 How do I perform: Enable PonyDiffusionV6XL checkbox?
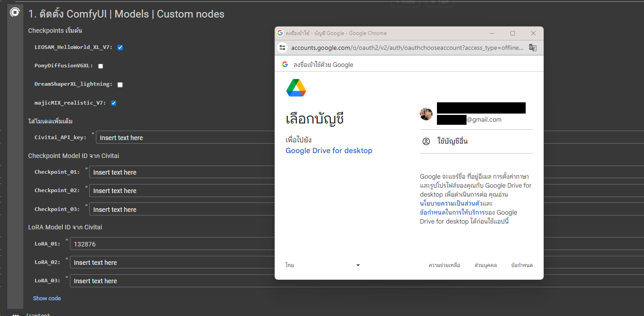pyautogui.click(x=100, y=66)
